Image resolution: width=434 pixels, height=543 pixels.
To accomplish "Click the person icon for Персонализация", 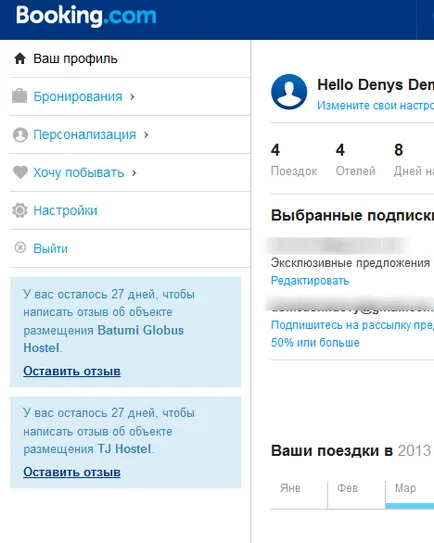I will (20, 134).
